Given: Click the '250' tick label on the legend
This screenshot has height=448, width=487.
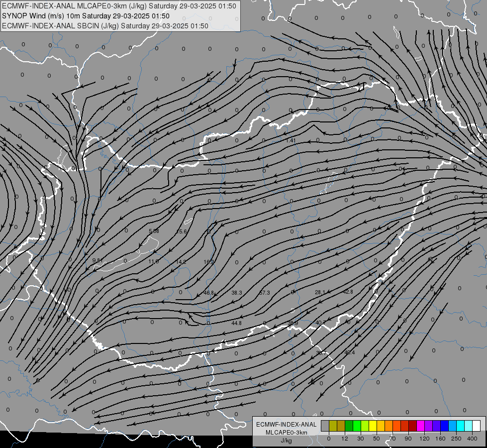Looking at the screenshot, I should [456, 439].
